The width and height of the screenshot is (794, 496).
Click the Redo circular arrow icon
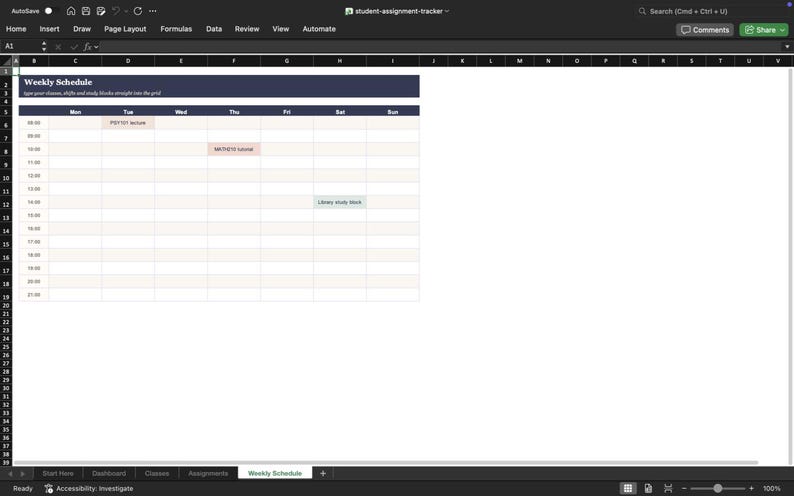[138, 11]
